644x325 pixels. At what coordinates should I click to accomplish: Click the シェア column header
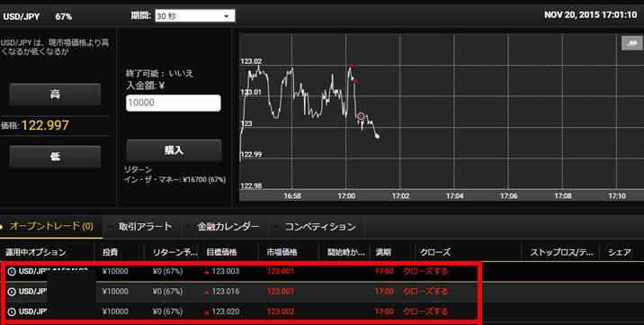[x=620, y=252]
